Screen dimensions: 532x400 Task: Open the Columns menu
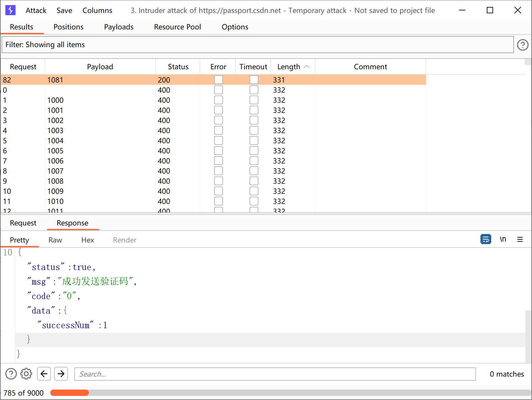click(x=97, y=10)
